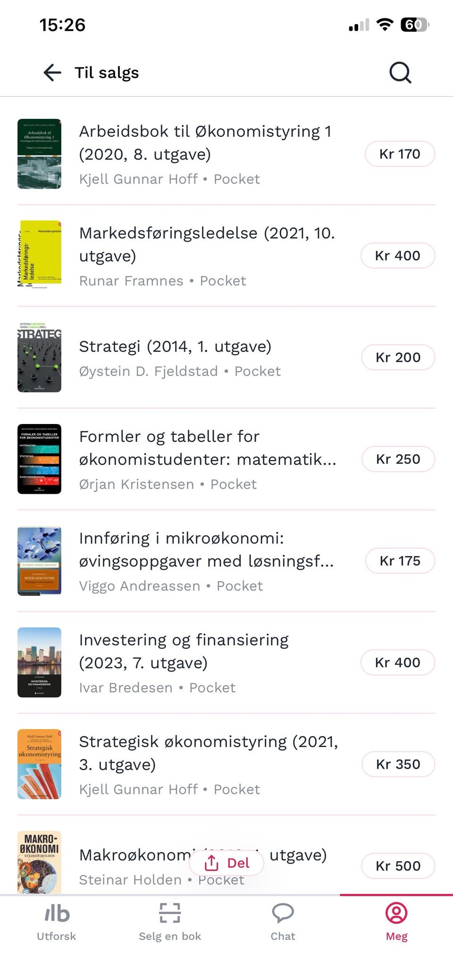Open the Chat speech bubble tab

283,922
